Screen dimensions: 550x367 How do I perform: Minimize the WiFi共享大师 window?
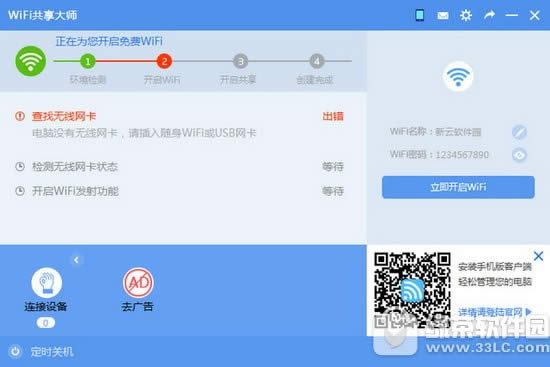pos(512,15)
